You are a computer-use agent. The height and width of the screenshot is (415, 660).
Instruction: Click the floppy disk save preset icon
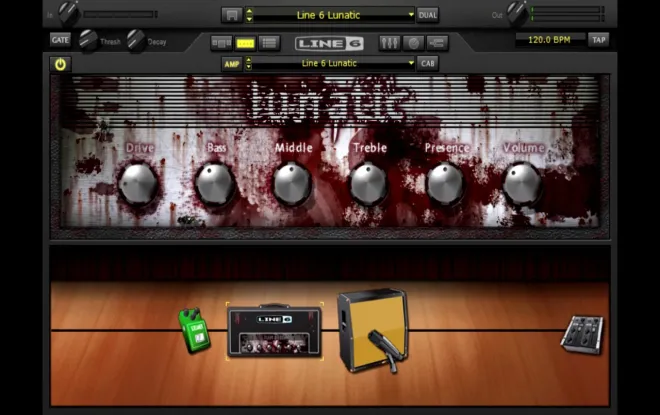pyautogui.click(x=232, y=15)
